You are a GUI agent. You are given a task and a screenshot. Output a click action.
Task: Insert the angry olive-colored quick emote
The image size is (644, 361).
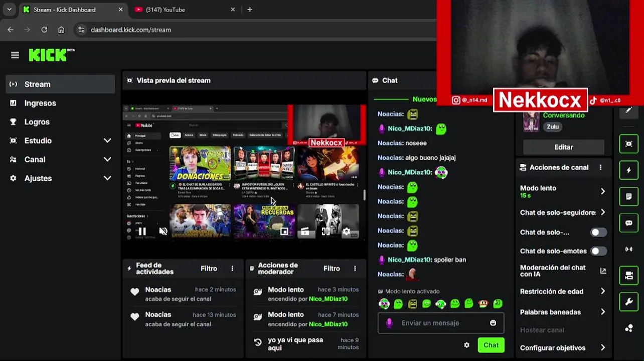coord(412,304)
